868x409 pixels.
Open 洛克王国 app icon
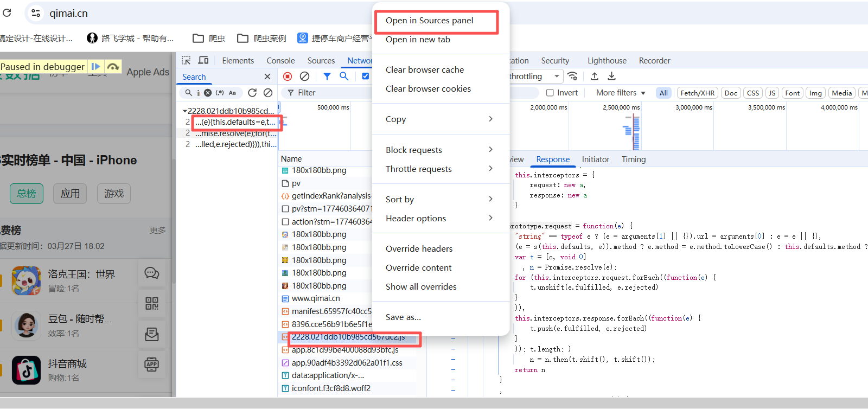coord(27,280)
